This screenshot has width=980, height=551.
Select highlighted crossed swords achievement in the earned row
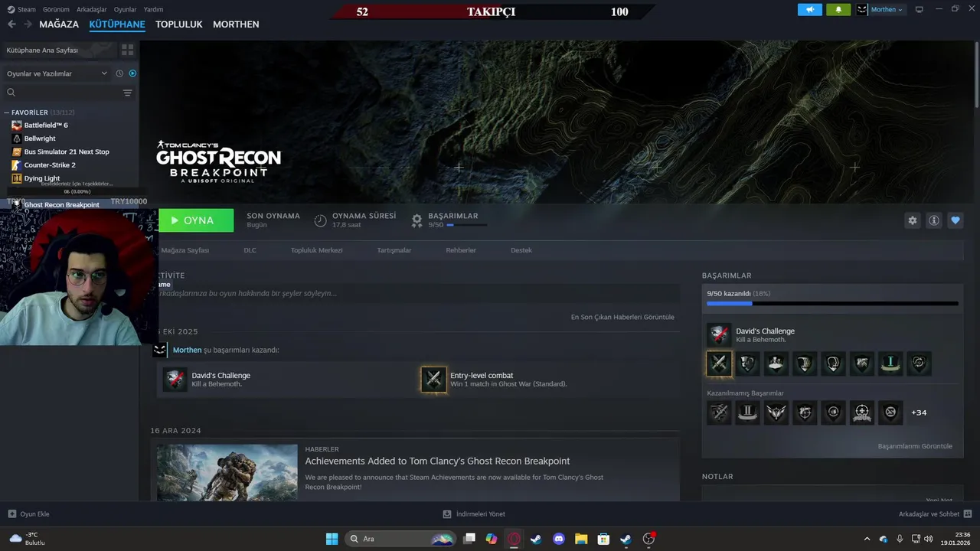(x=719, y=364)
